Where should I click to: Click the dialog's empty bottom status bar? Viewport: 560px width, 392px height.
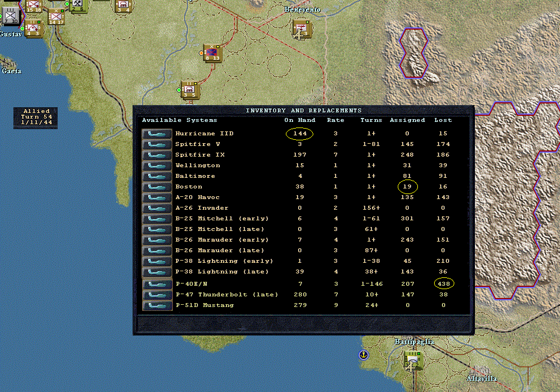pyautogui.click(x=304, y=324)
